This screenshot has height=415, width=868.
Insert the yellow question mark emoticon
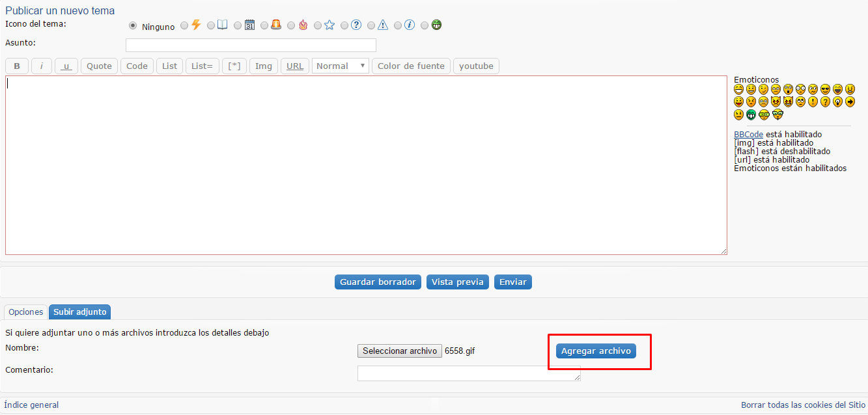825,102
